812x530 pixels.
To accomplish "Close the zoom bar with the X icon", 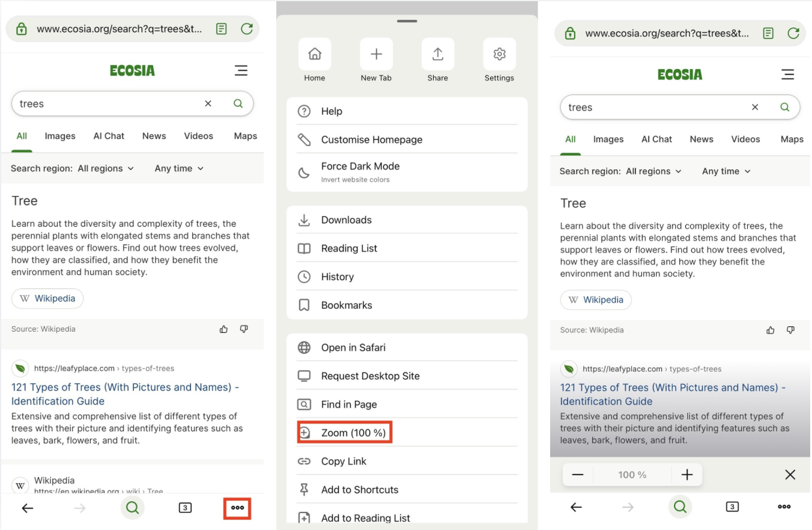I will pyautogui.click(x=790, y=475).
